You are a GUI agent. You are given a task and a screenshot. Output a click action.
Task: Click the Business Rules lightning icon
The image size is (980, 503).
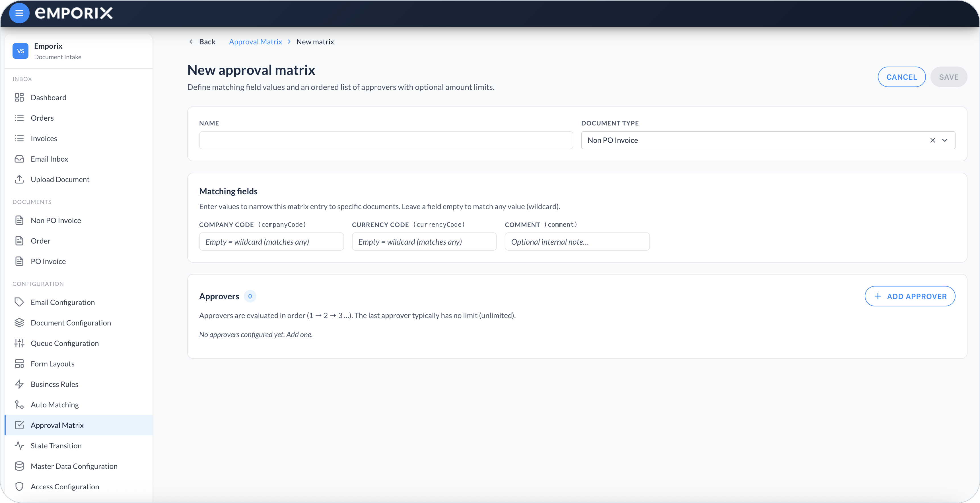coord(19,384)
